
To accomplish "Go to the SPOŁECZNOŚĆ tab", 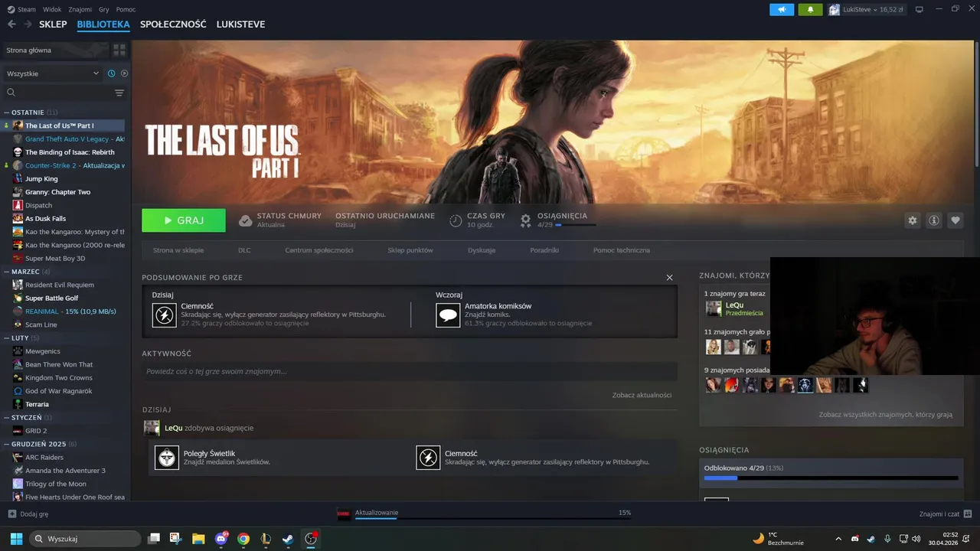I will pyautogui.click(x=173, y=24).
